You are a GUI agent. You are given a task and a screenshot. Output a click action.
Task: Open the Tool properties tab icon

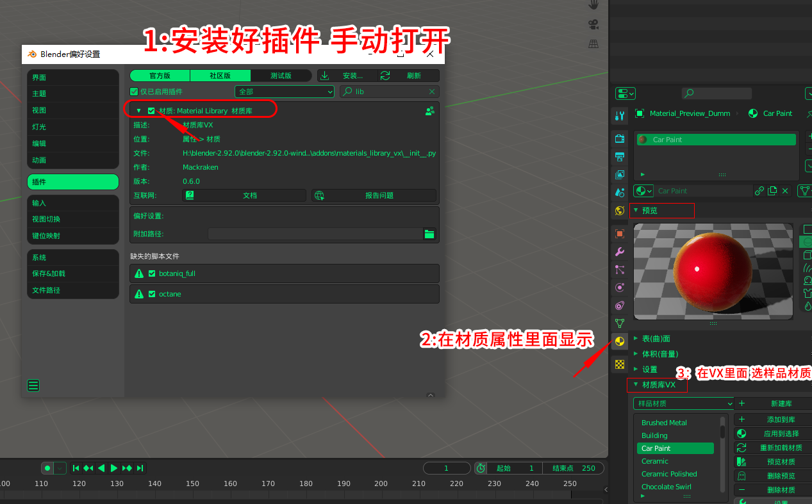tap(619, 116)
